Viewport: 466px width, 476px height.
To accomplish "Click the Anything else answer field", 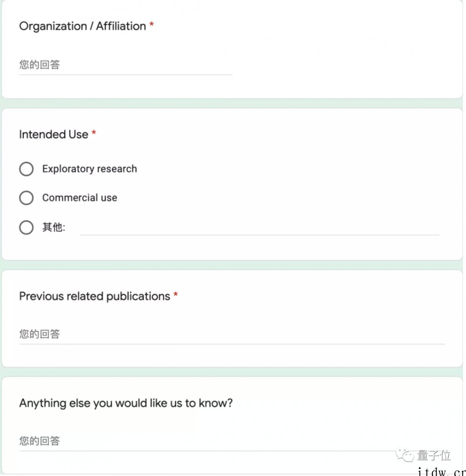I will click(232, 442).
